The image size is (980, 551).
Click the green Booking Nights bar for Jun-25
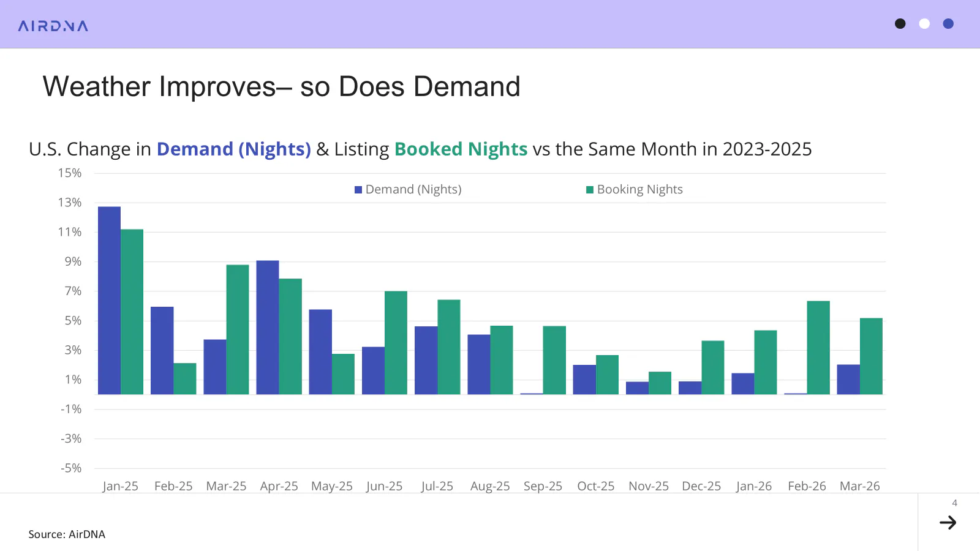click(396, 343)
